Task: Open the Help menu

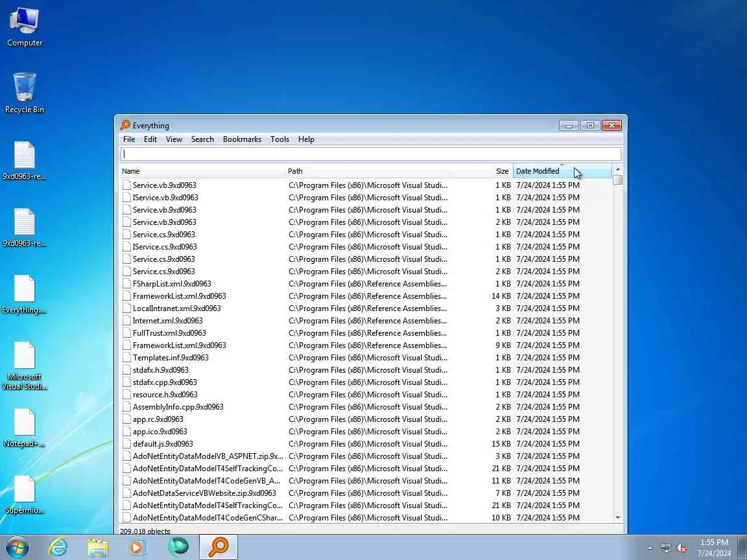Action: (x=306, y=139)
